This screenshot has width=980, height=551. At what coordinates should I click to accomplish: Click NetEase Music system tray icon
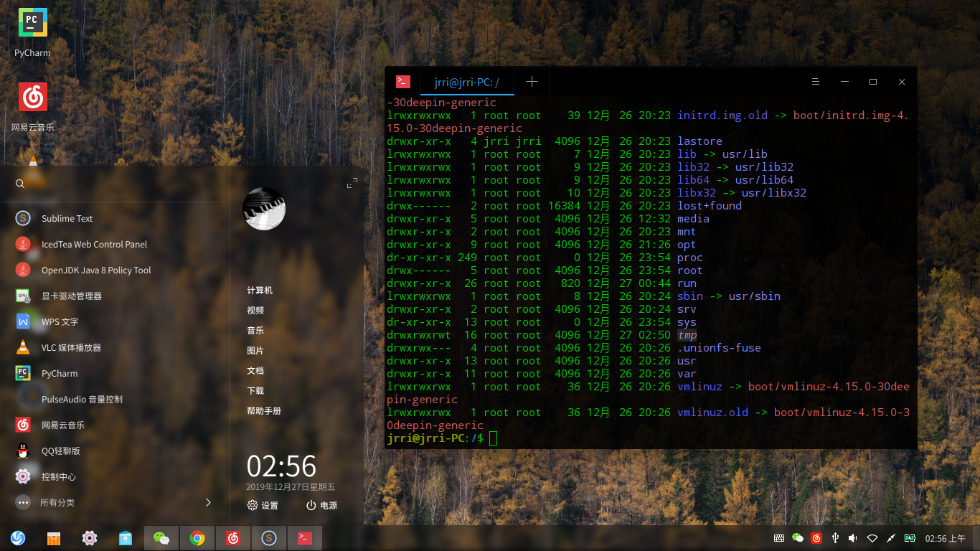816,538
